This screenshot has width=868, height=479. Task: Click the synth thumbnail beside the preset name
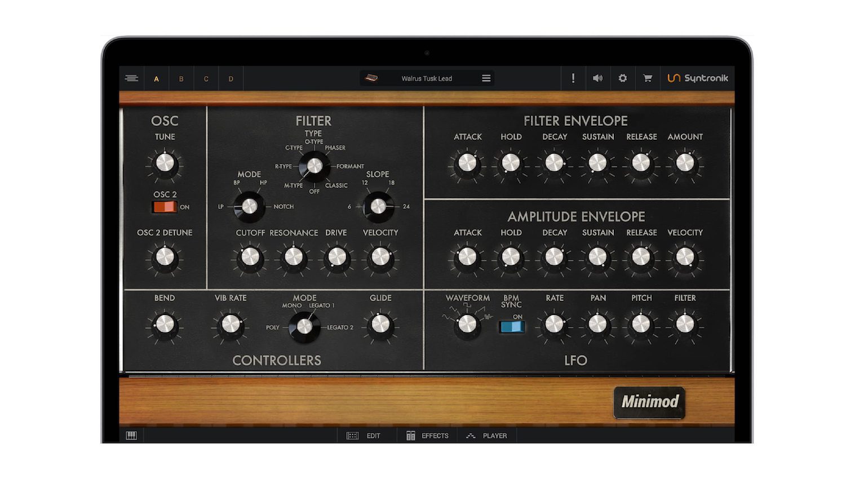click(371, 78)
